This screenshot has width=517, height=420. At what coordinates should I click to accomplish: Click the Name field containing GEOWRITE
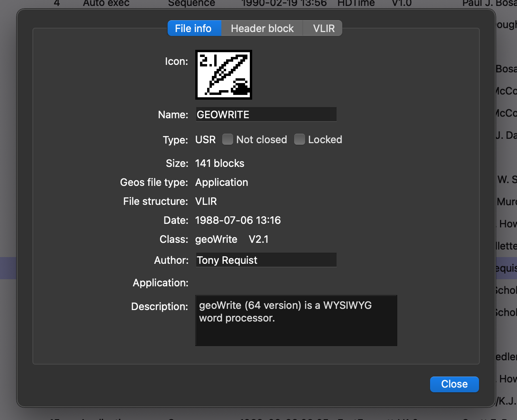pos(266,115)
